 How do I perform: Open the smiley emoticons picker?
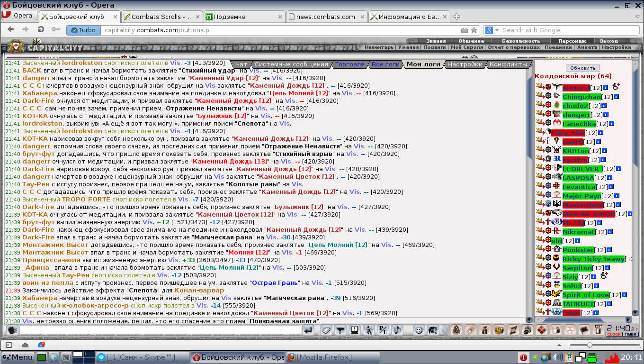click(x=419, y=330)
